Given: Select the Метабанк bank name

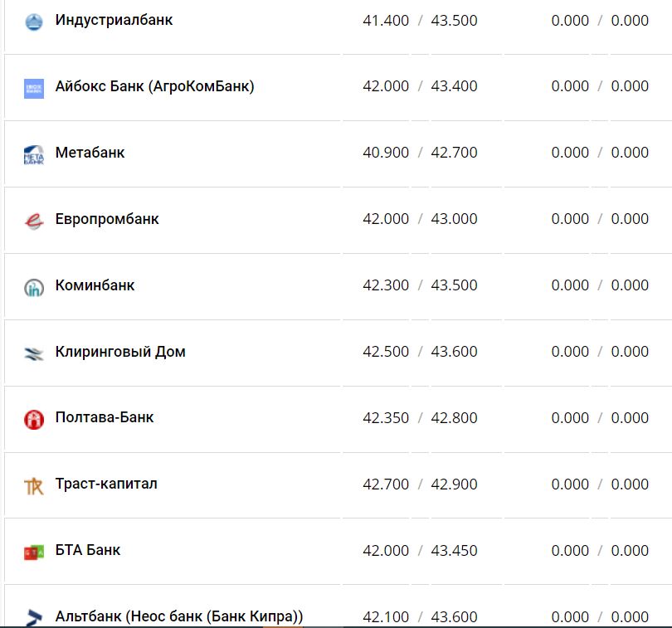Looking at the screenshot, I should pos(90,153).
